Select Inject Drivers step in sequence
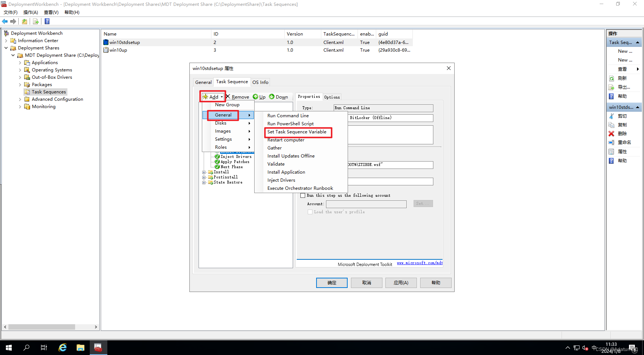Viewport: 644px width, 355px height. (236, 157)
